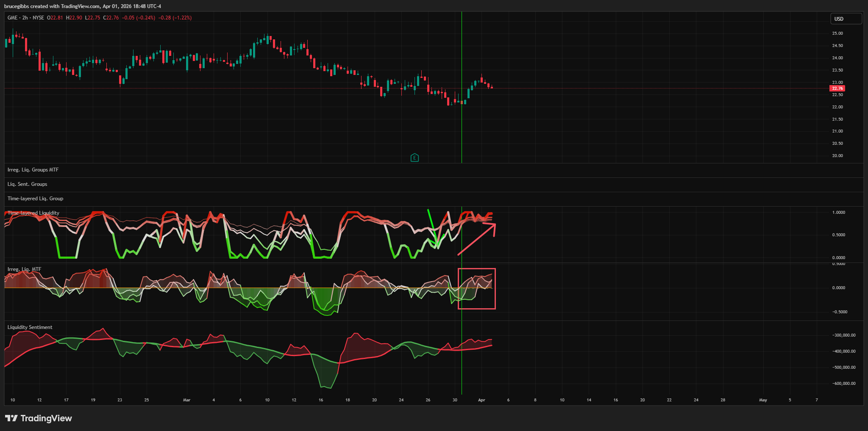Screen dimensions: 868x431
Task: Click the red 22.76 current price tag
Action: [x=837, y=88]
